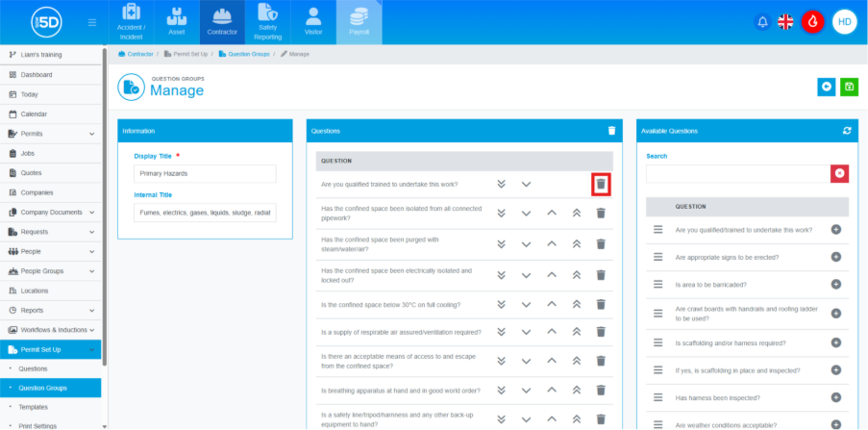Switch language via the UK flag
This screenshot has height=430, width=868.
click(786, 21)
